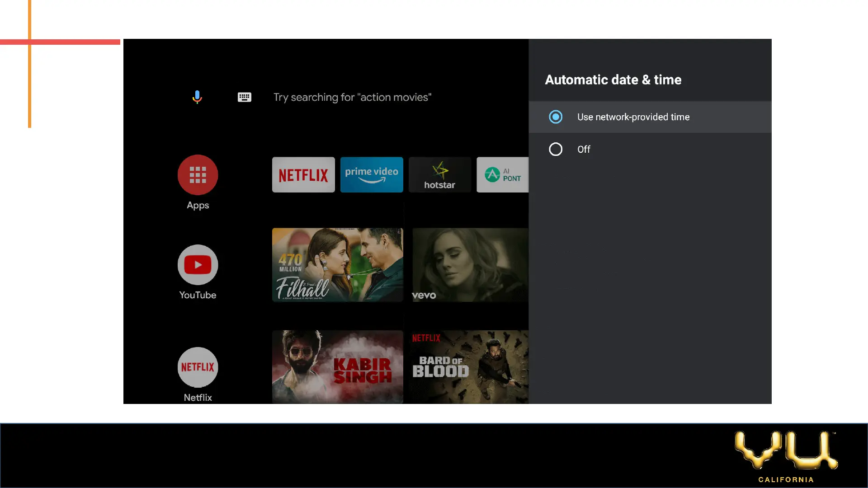Launch YouTube from the sidebar icon
The height and width of the screenshot is (488, 868).
point(198,265)
